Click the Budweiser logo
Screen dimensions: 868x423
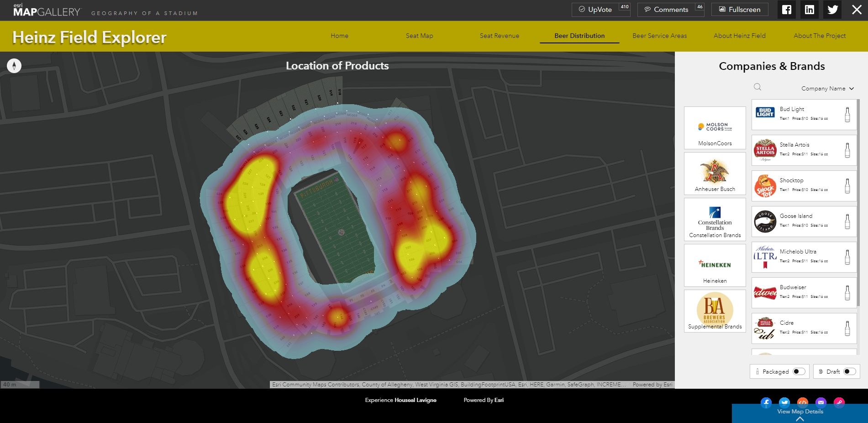(x=765, y=293)
